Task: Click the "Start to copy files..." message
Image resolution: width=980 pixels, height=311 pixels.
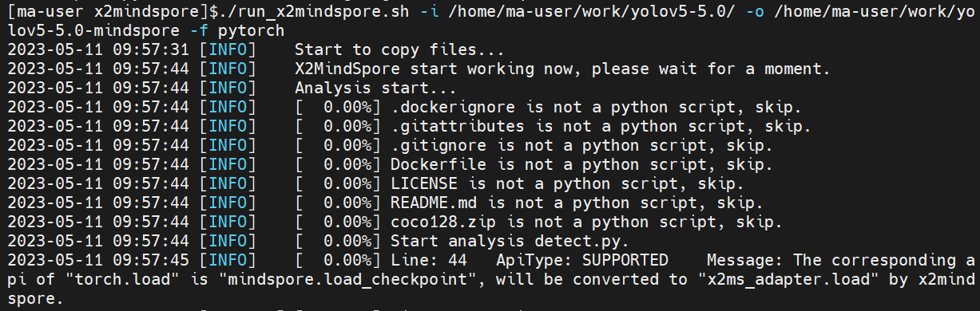Action: [x=400, y=50]
